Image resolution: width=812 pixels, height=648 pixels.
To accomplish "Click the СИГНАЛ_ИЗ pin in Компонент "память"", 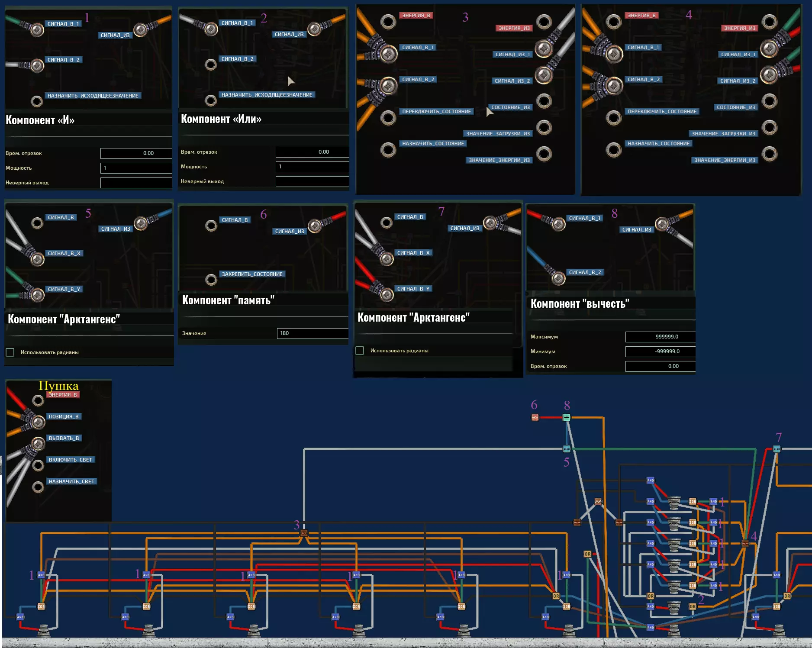I will [x=315, y=226].
